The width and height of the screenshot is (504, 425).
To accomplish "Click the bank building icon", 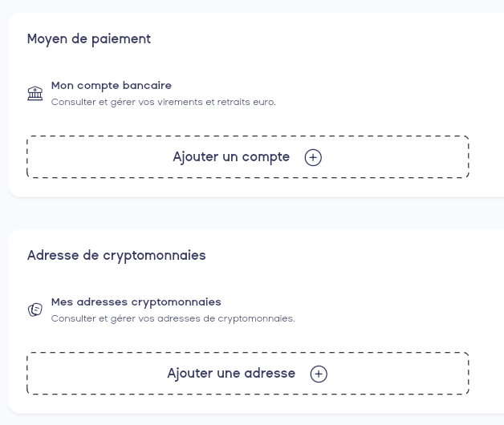I will pos(35,94).
